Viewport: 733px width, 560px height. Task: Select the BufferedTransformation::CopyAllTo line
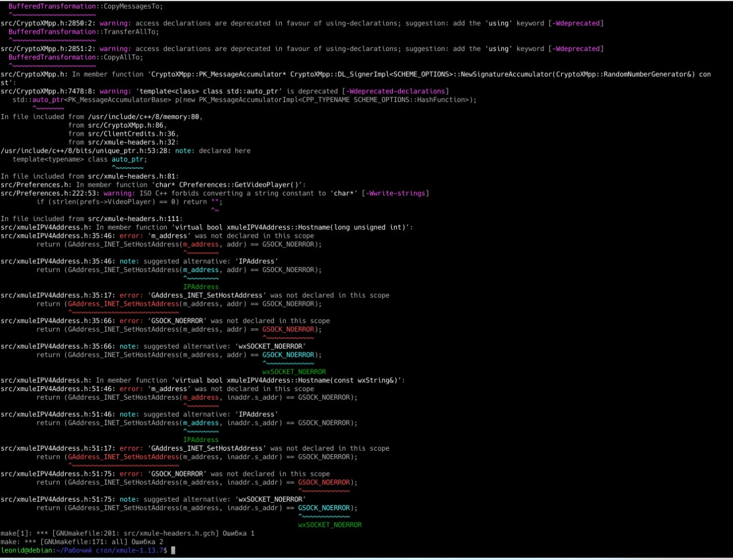(76, 57)
